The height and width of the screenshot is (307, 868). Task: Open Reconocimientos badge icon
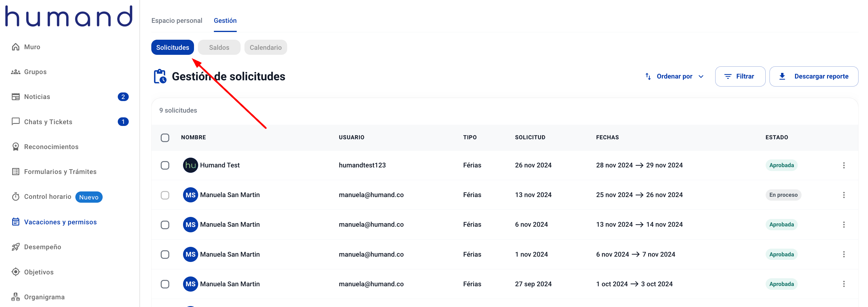15,147
